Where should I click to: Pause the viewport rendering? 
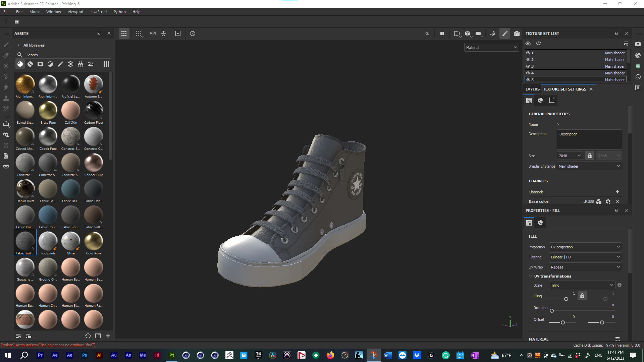coord(442,34)
